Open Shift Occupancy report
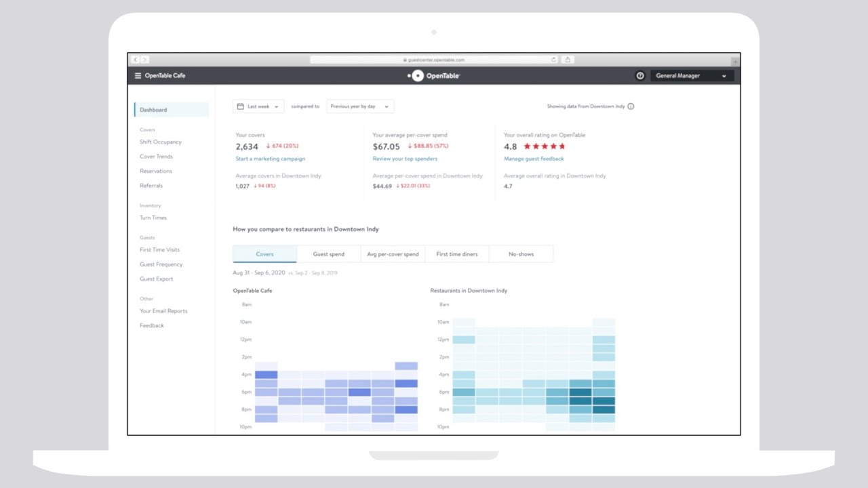Screen dimensions: 868x488 [161, 142]
